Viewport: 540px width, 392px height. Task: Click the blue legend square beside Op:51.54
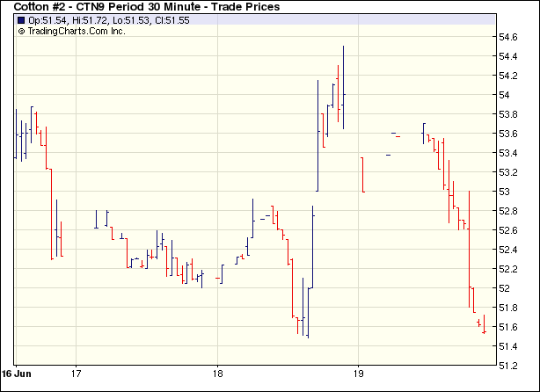click(21, 19)
